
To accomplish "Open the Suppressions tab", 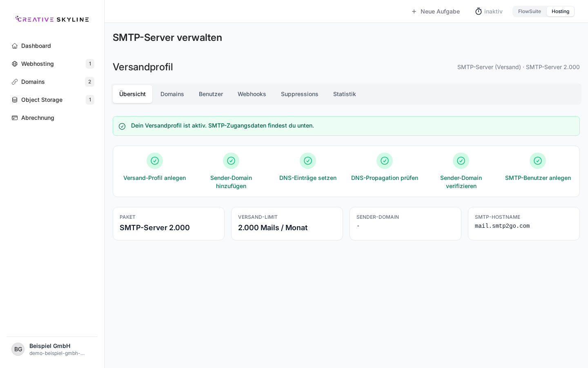I will [300, 94].
